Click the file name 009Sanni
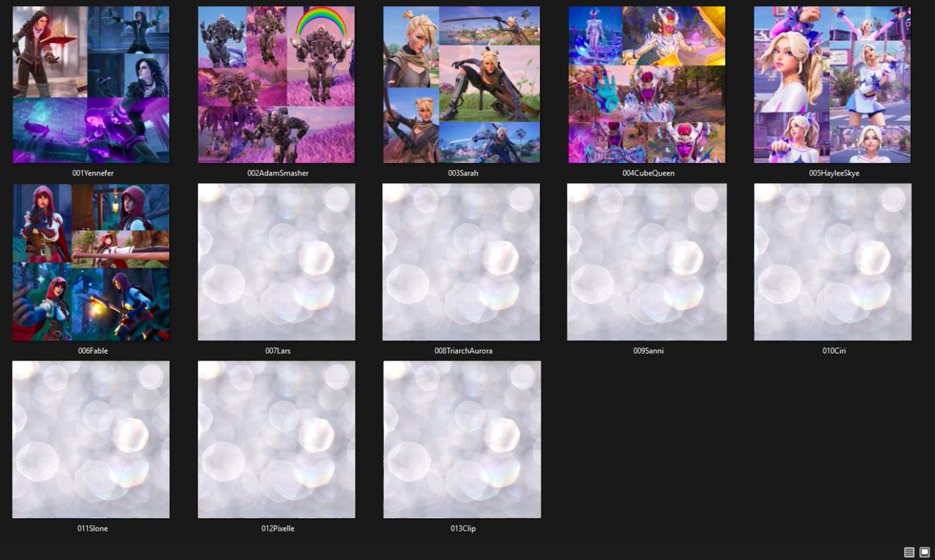The image size is (935, 560). [x=648, y=350]
